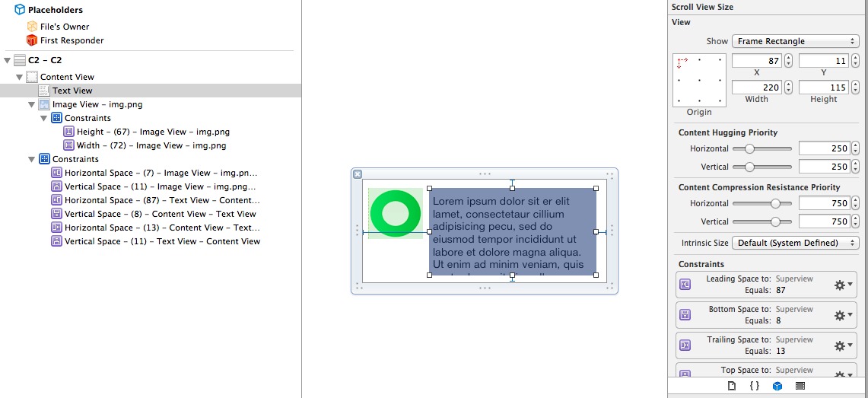Select the green ring image on canvas
This screenshot has height=398, width=868.
coord(396,214)
